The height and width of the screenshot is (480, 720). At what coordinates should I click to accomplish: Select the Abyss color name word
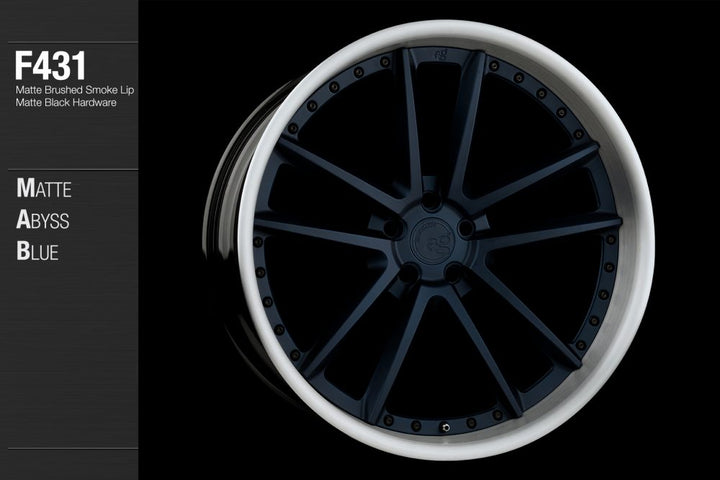tap(43, 220)
